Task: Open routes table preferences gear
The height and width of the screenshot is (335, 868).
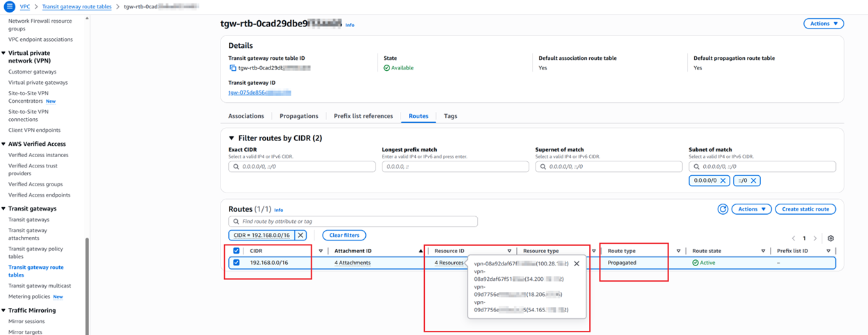Action: [830, 238]
